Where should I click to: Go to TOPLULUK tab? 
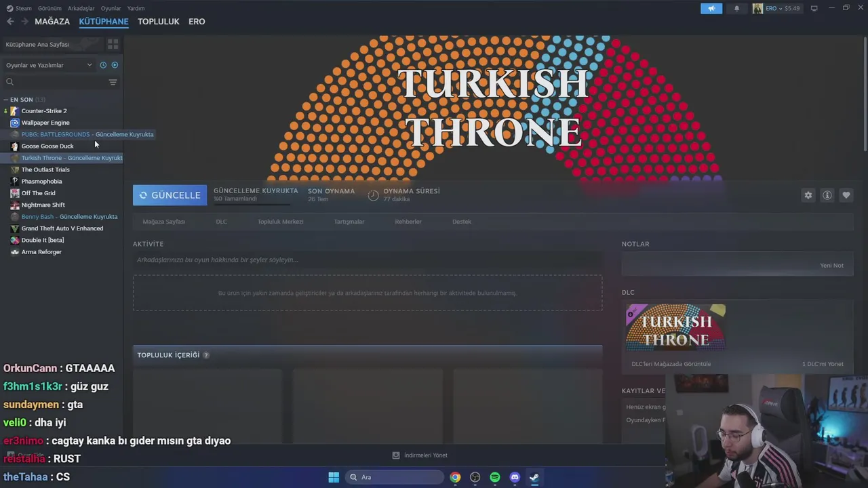(159, 22)
